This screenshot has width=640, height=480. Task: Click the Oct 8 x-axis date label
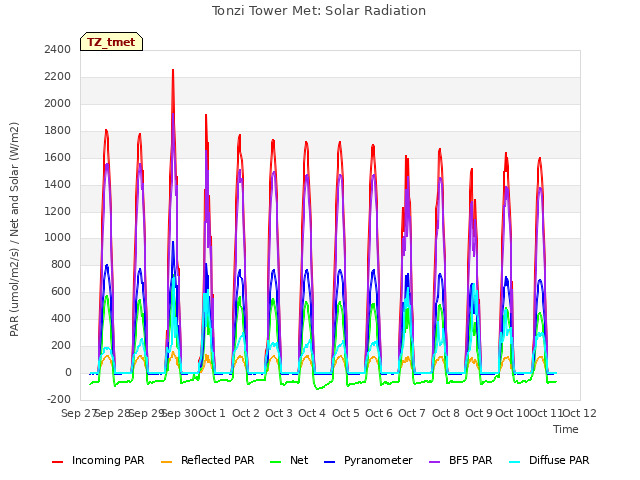(446, 413)
